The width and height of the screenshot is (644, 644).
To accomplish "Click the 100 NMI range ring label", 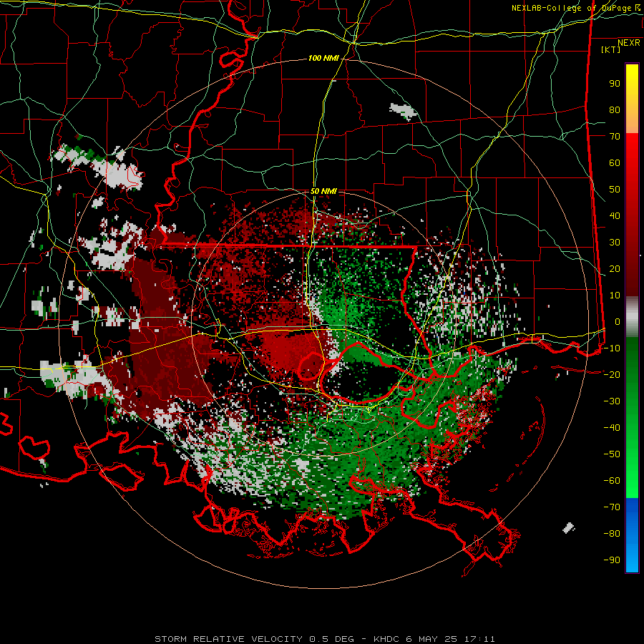I will (323, 58).
